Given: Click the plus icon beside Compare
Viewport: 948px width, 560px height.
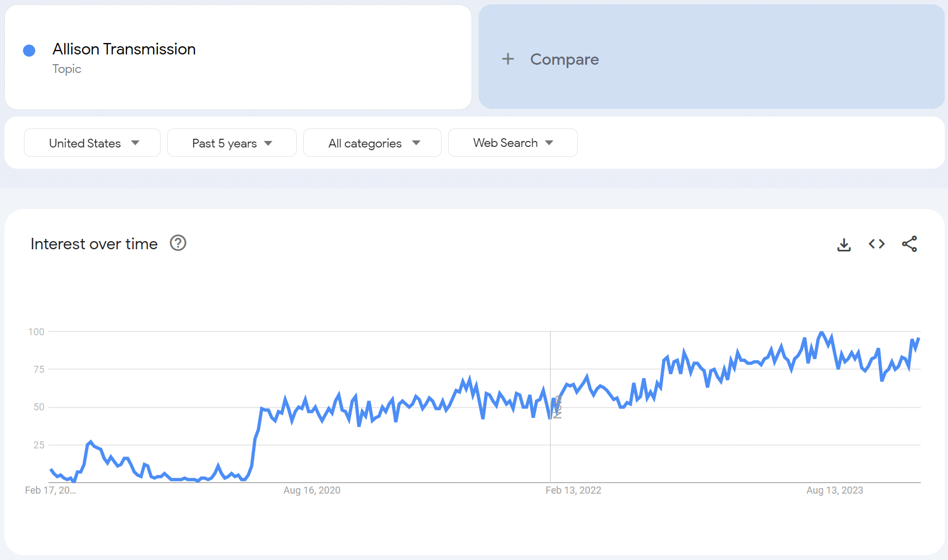Looking at the screenshot, I should pos(507,59).
